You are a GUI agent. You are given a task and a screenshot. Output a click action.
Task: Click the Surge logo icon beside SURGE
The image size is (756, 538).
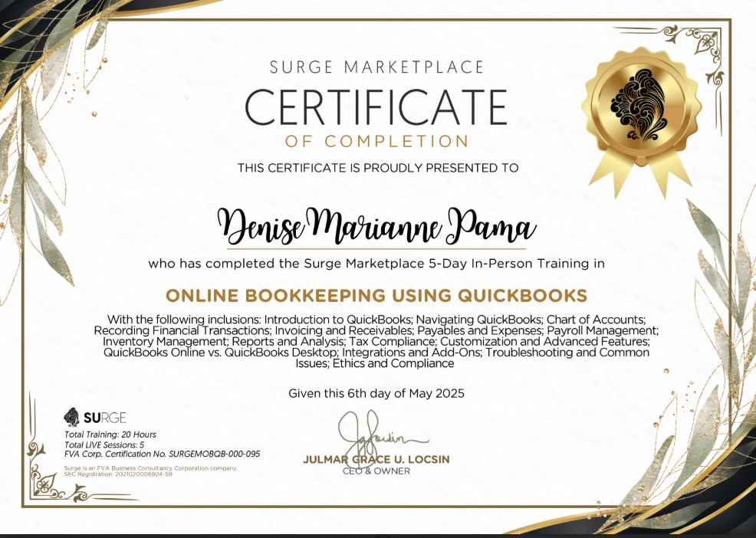[x=72, y=417]
